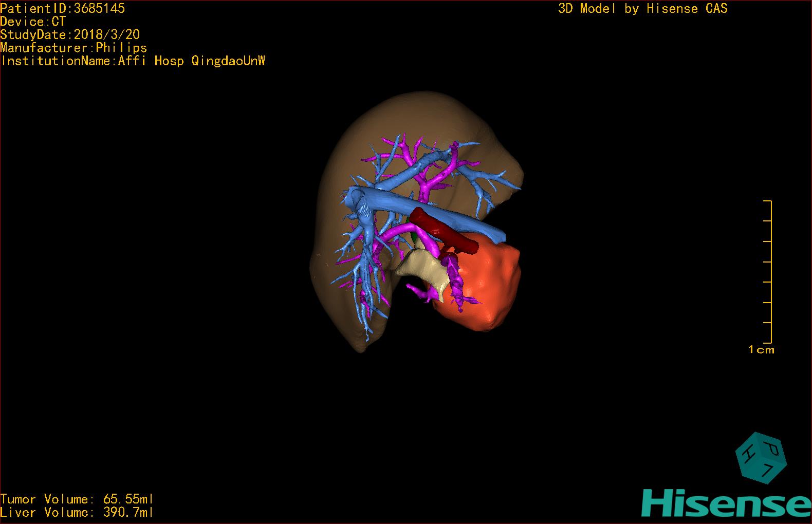812x524 pixels.
Task: Click the 'Device:CT' text
Action: [x=33, y=22]
